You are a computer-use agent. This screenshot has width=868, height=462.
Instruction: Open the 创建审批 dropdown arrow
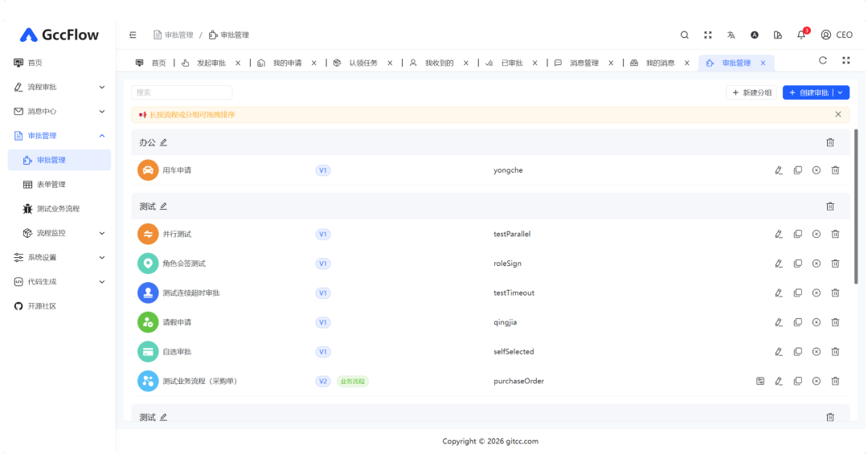(841, 93)
